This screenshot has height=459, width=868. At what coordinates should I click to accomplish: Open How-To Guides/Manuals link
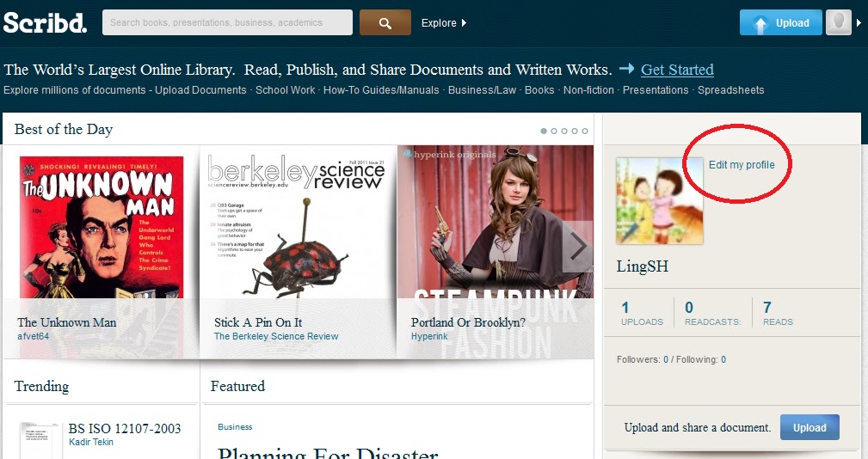(x=381, y=90)
